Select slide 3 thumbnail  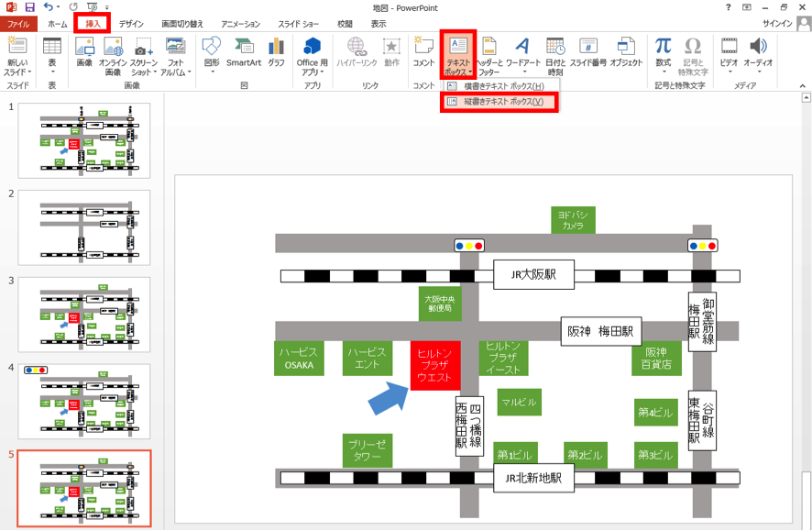tap(84, 315)
